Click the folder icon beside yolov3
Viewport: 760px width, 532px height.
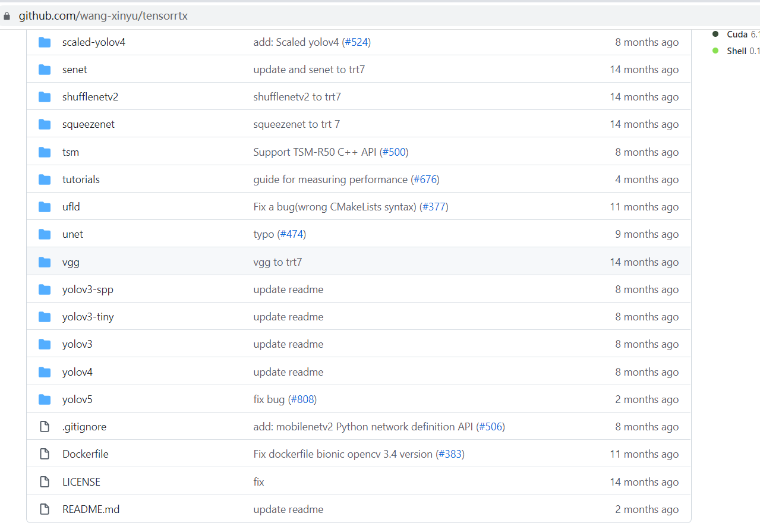(45, 344)
